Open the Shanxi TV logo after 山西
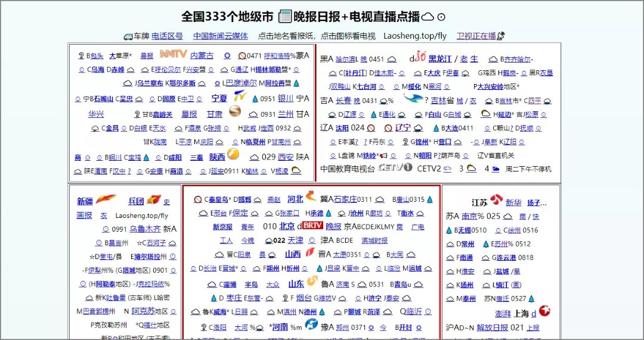This screenshot has height=340, width=644. click(x=309, y=252)
